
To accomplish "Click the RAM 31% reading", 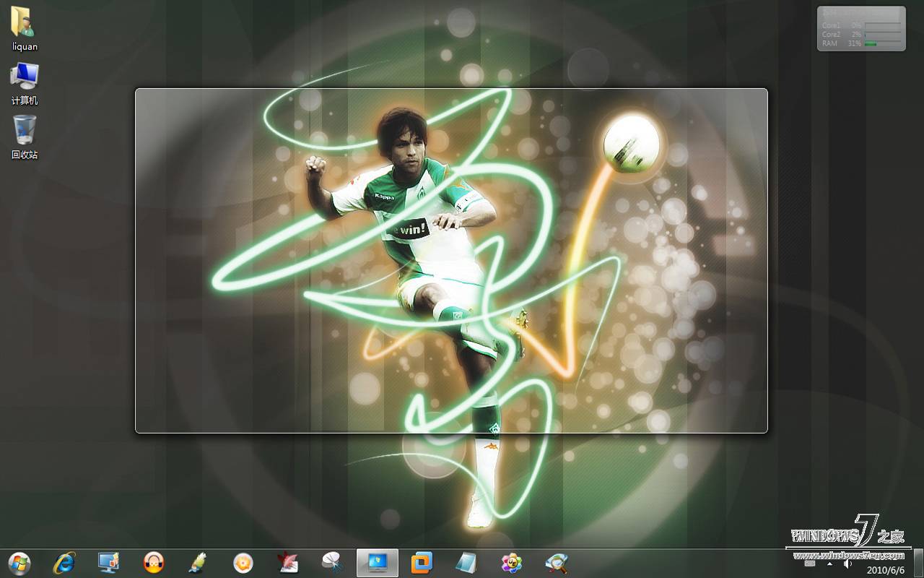I will point(855,43).
